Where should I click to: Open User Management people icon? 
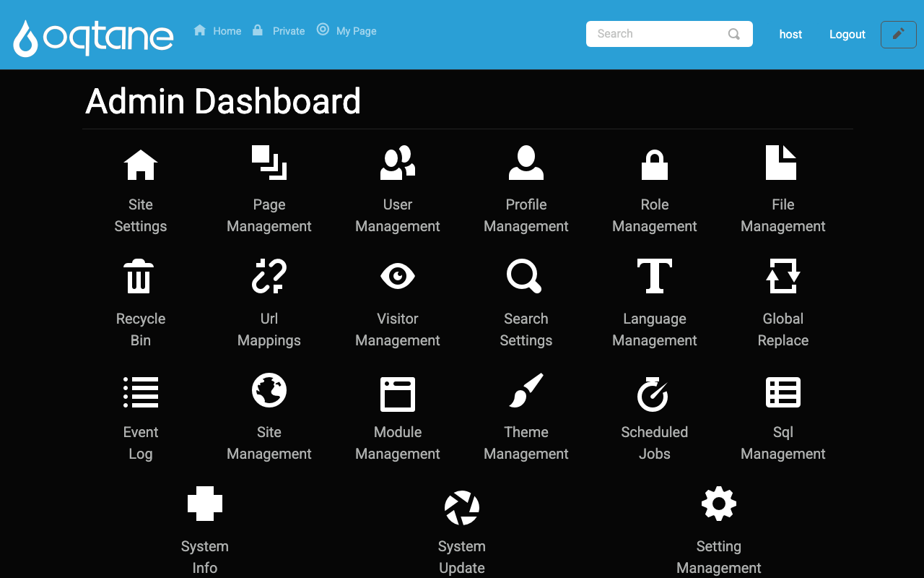click(x=398, y=163)
